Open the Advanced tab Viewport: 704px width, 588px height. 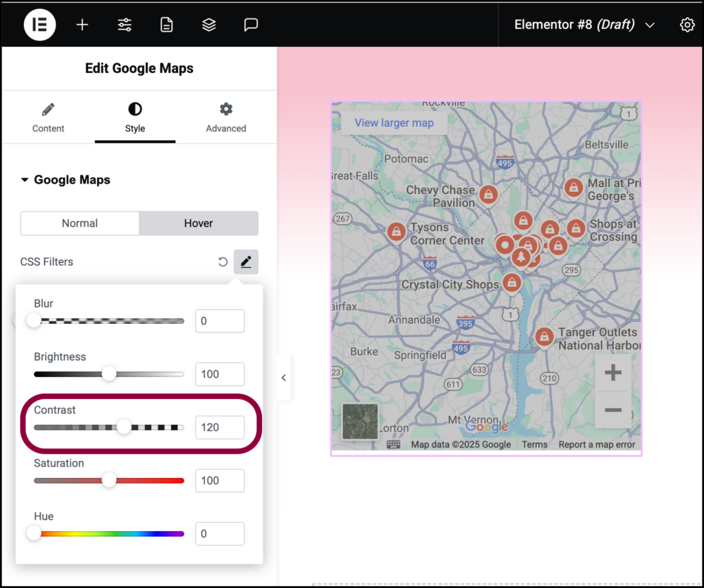225,117
